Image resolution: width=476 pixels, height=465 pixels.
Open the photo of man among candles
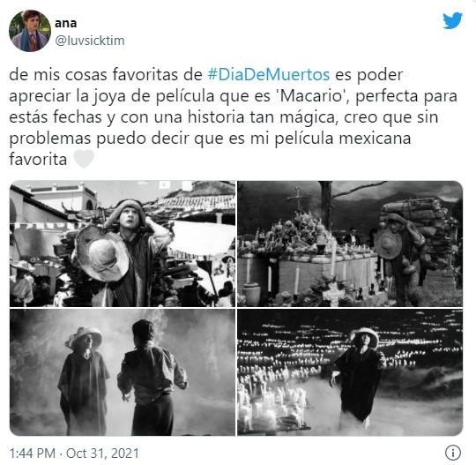pos(350,372)
